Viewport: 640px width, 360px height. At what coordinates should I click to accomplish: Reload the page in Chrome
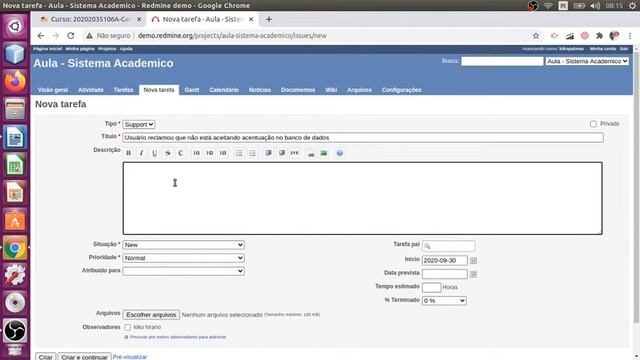[71, 36]
